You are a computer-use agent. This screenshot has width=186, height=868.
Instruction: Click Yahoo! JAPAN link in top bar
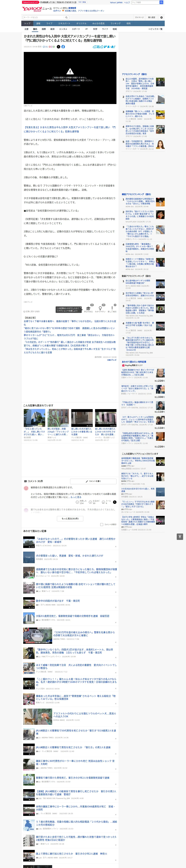coord(116,2)
